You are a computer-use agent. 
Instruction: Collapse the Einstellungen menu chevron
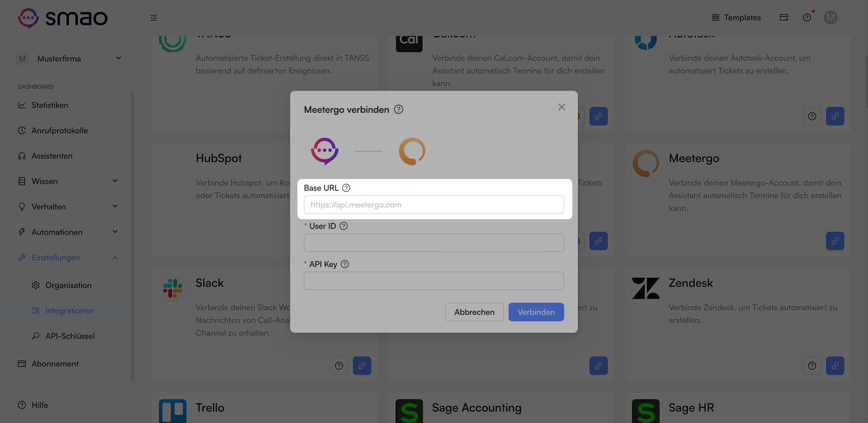click(x=115, y=257)
